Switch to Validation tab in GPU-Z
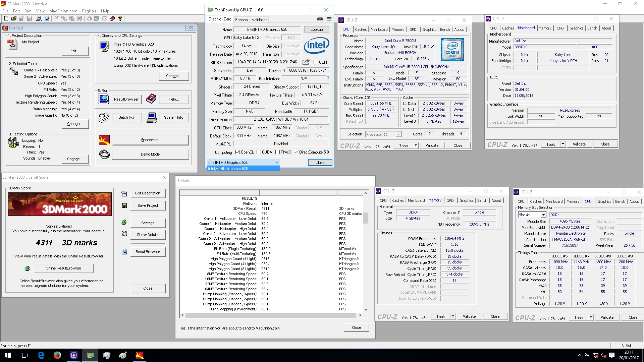Viewport: 644px width, 362px height. [260, 19]
